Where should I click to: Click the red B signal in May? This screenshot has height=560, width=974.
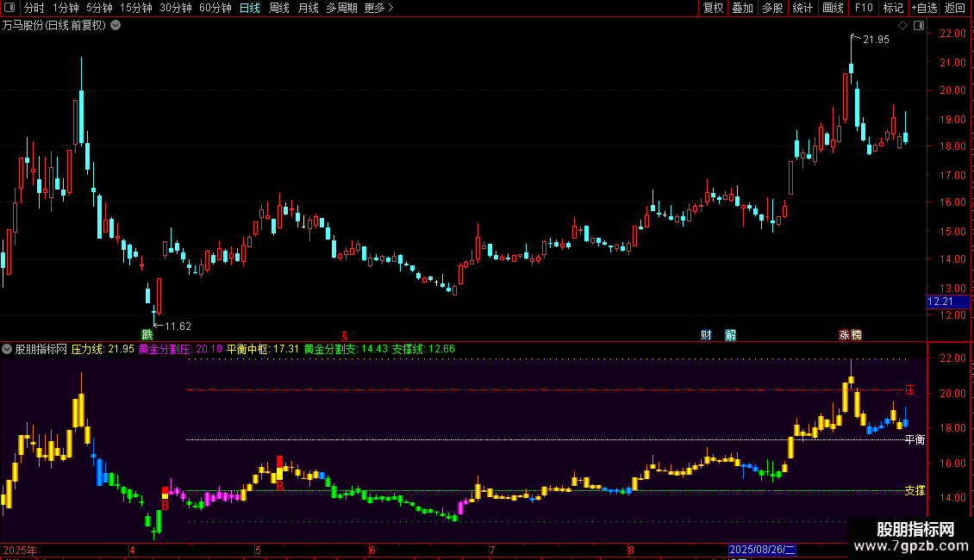pos(279,486)
